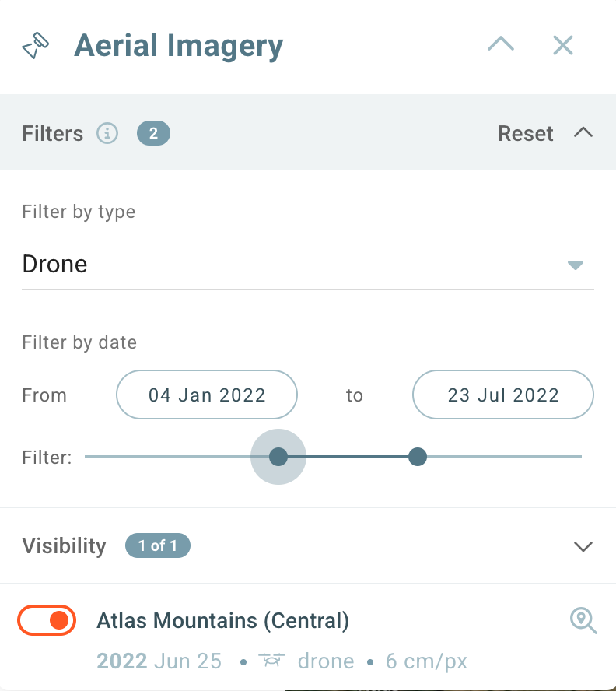616x691 pixels.
Task: Click the drone icon in layer details
Action: coord(271,660)
